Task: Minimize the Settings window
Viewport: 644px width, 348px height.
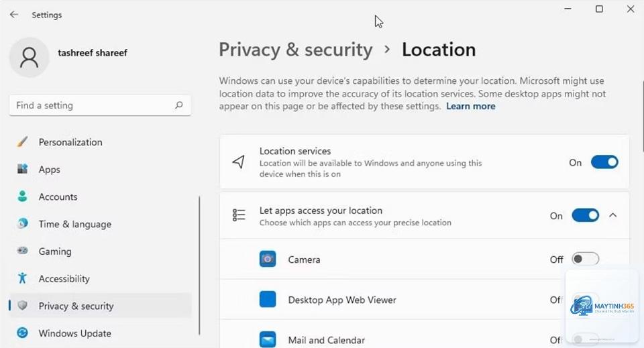Action: (x=568, y=9)
